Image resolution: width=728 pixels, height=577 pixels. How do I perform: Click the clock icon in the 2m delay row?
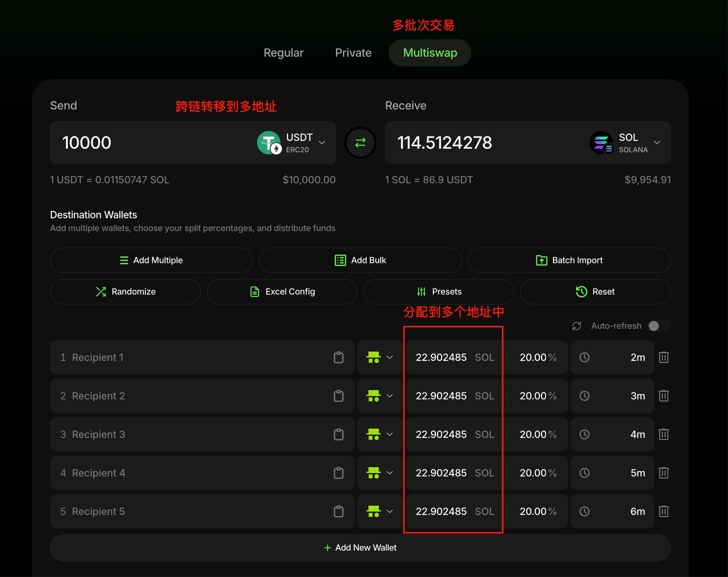pos(585,357)
